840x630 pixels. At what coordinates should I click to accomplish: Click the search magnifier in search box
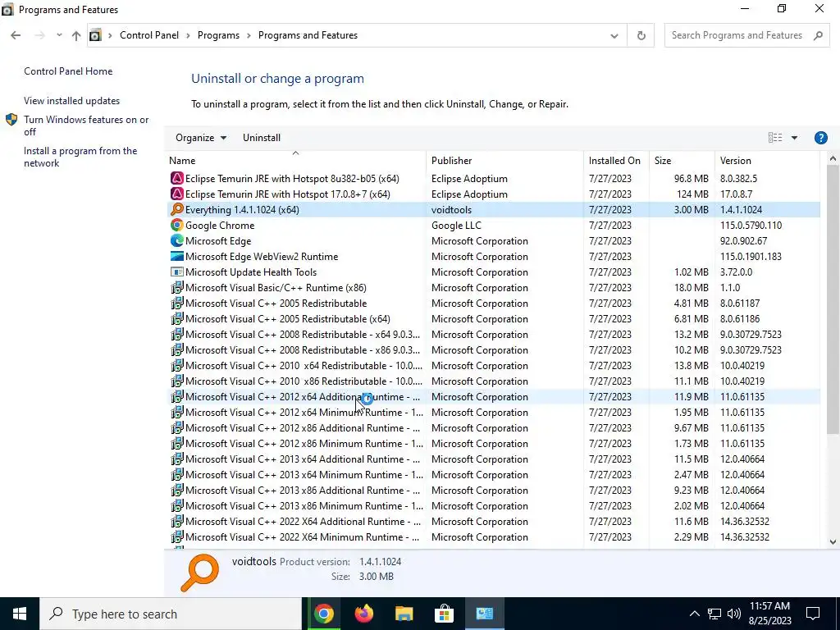(x=818, y=35)
